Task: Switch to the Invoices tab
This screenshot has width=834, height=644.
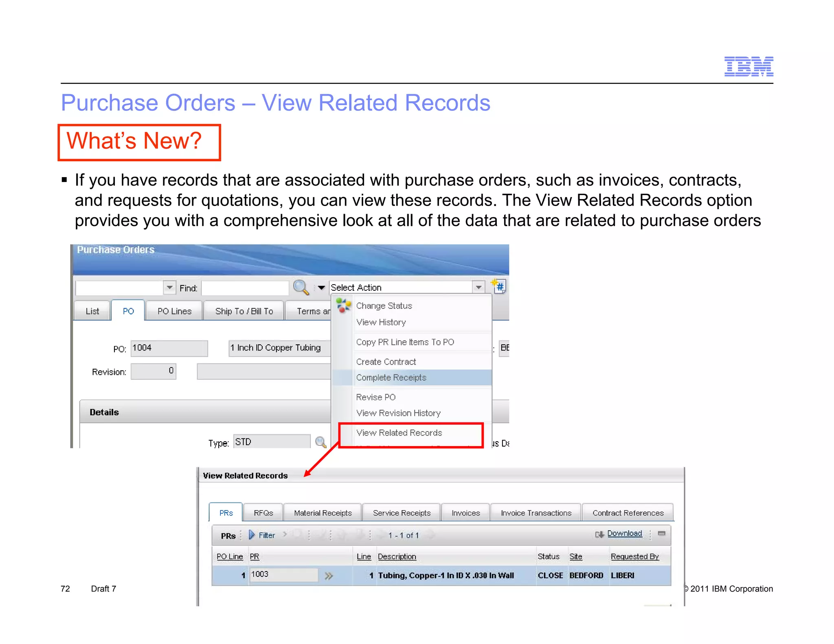Action: pyautogui.click(x=465, y=513)
